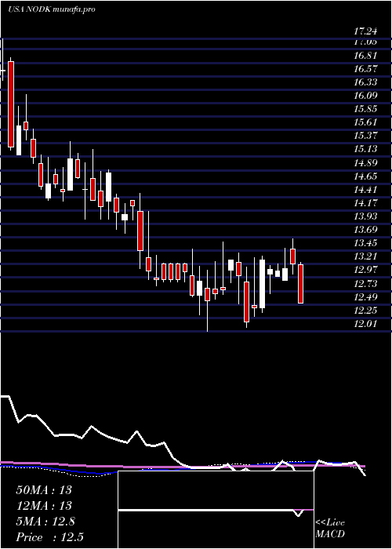Select the 16.81 price axis label
The image size is (392, 549).
click(365, 56)
